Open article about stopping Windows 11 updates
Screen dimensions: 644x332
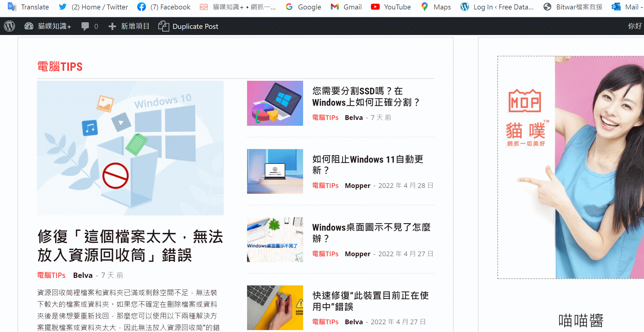[x=367, y=165]
